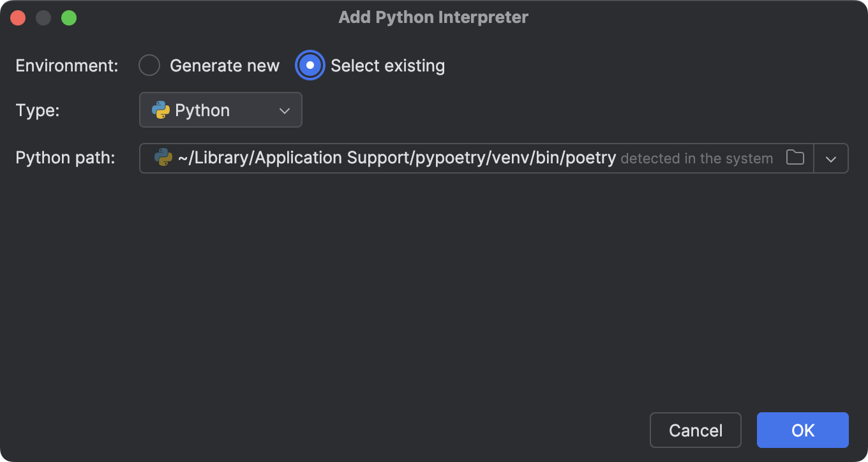Confirm the interpreter with OK
The width and height of the screenshot is (868, 462).
click(x=802, y=430)
